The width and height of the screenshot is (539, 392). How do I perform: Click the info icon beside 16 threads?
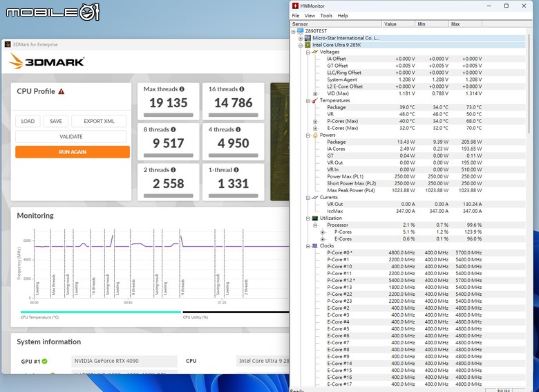[x=242, y=89]
